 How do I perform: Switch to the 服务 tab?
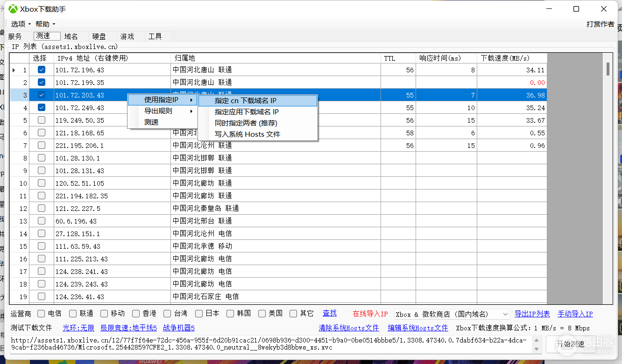(15, 36)
